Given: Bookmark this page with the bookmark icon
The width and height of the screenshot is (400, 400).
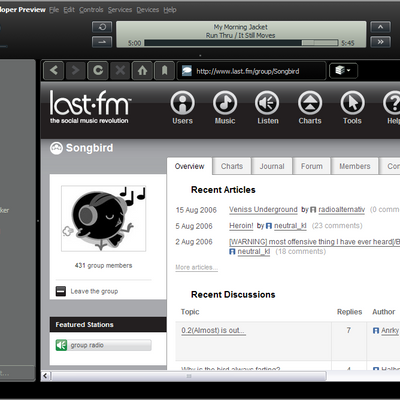Looking at the screenshot, I should 164,70.
